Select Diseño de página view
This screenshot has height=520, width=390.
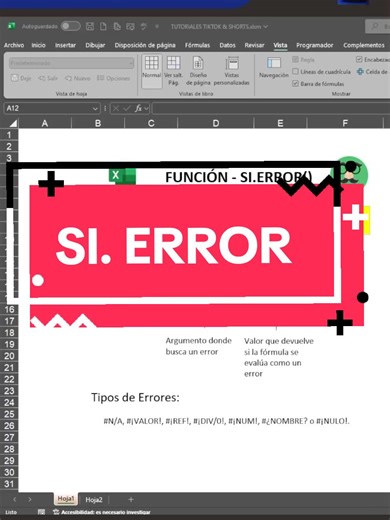pyautogui.click(x=198, y=71)
